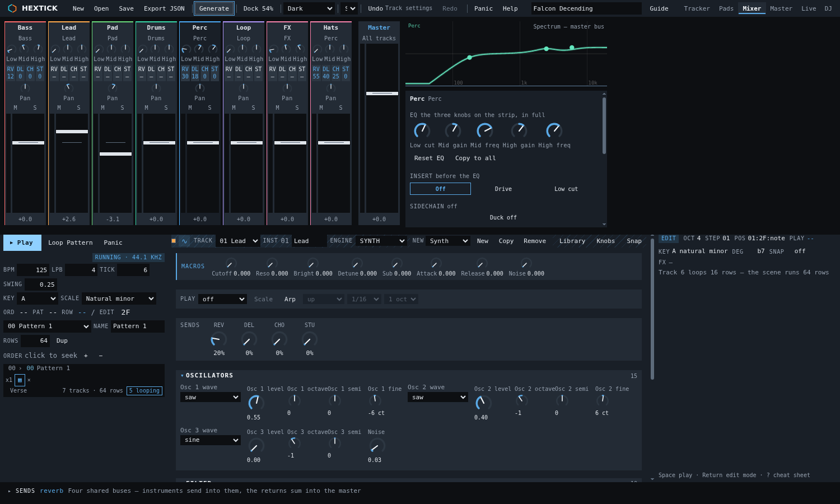Open the ENGINE SYNTH dropdown
Viewport: 840px width, 504px height.
click(x=381, y=241)
